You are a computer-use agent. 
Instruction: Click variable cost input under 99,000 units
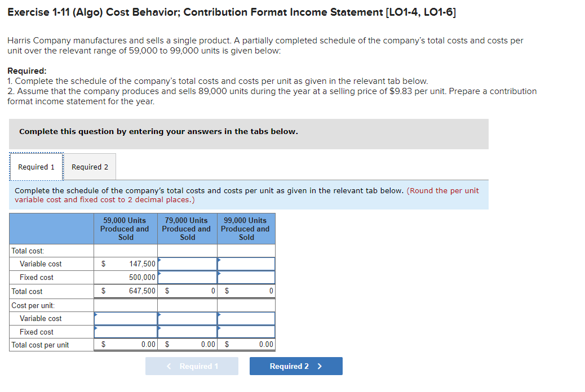[246, 264]
